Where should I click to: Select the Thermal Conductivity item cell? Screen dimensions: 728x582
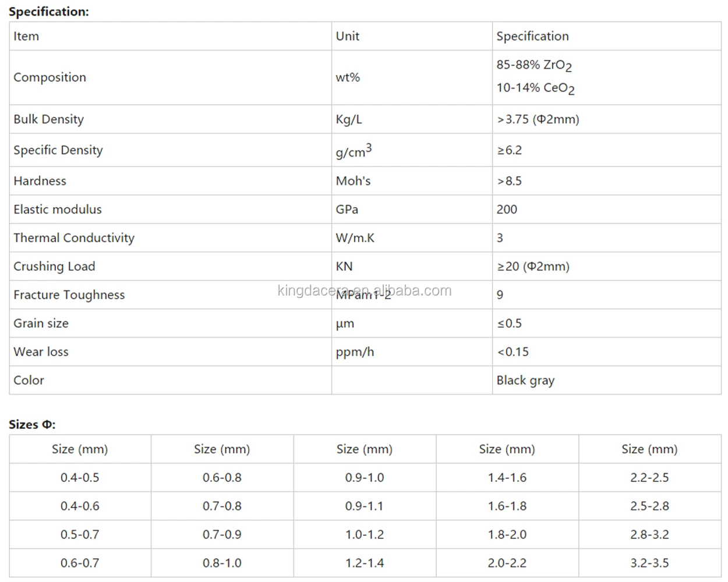(x=74, y=238)
